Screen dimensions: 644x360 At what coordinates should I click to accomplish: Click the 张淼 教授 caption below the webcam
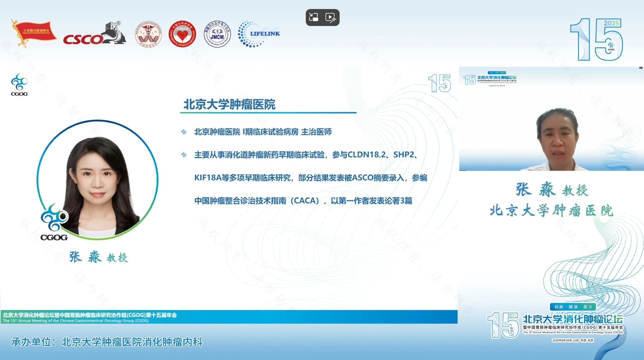[x=552, y=190]
